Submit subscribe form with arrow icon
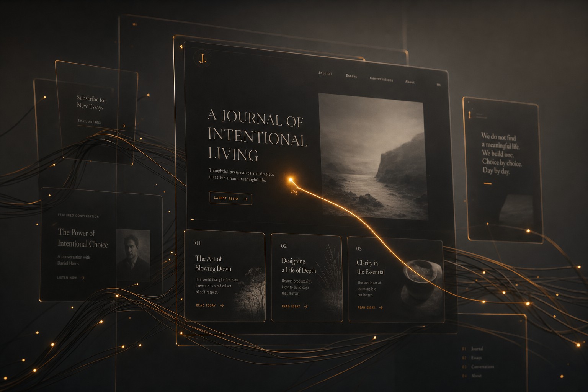 pos(123,126)
